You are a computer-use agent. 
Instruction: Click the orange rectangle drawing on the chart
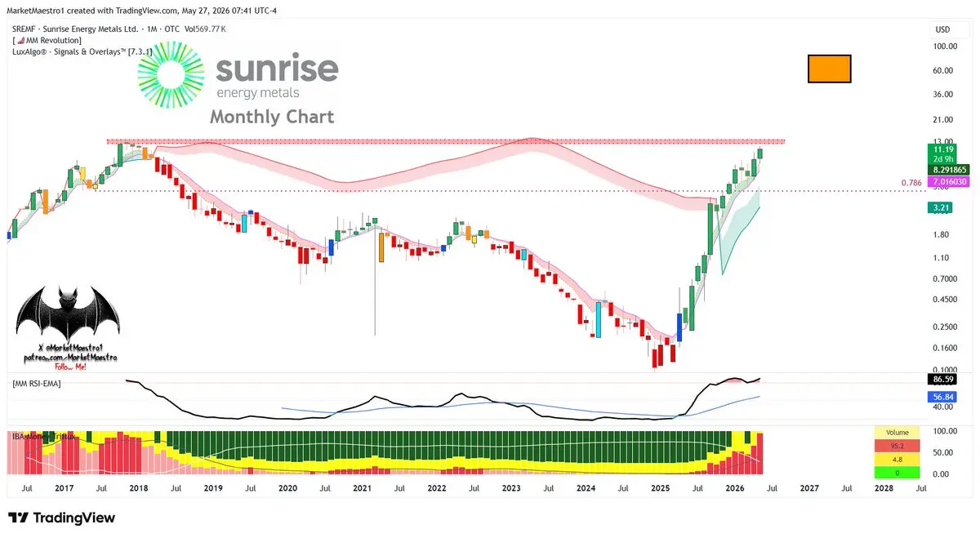pyautogui.click(x=830, y=69)
